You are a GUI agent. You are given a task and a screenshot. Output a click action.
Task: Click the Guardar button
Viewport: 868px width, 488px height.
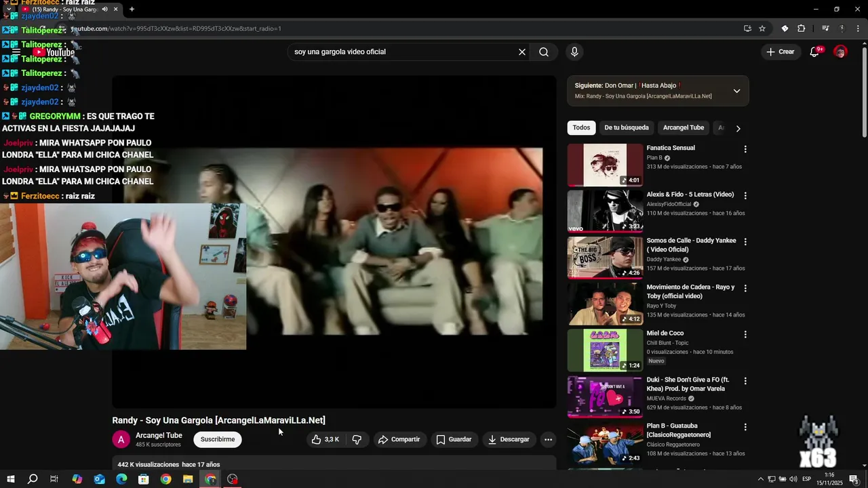pos(454,439)
